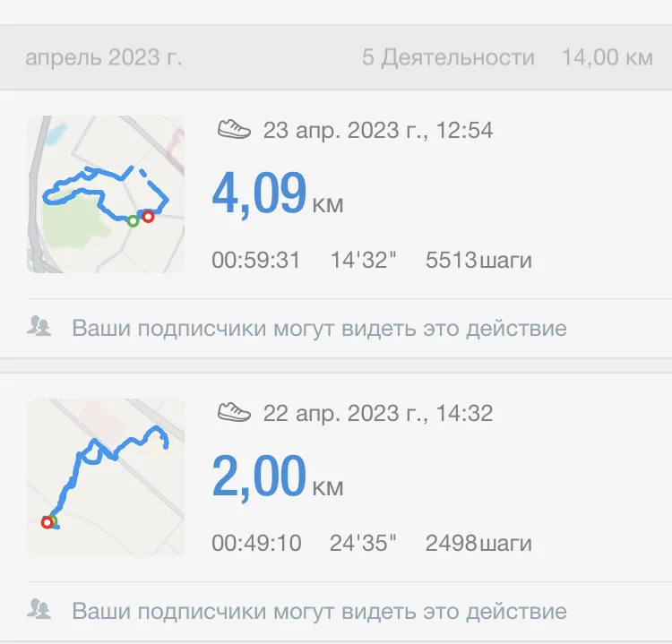Click the 14,00 км monthly total
The width and height of the screenshot is (672, 644).
pyautogui.click(x=607, y=58)
